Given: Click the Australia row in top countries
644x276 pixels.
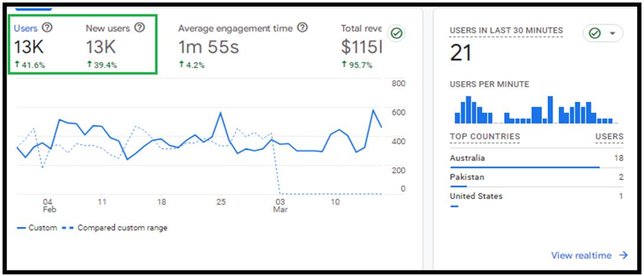Looking at the screenshot, I should pos(467,158).
